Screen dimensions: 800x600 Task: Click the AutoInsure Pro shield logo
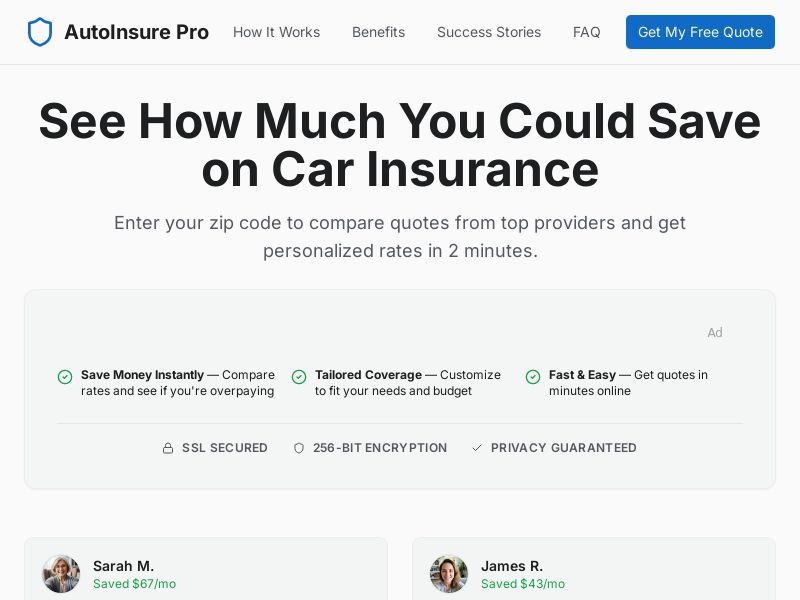click(40, 31)
